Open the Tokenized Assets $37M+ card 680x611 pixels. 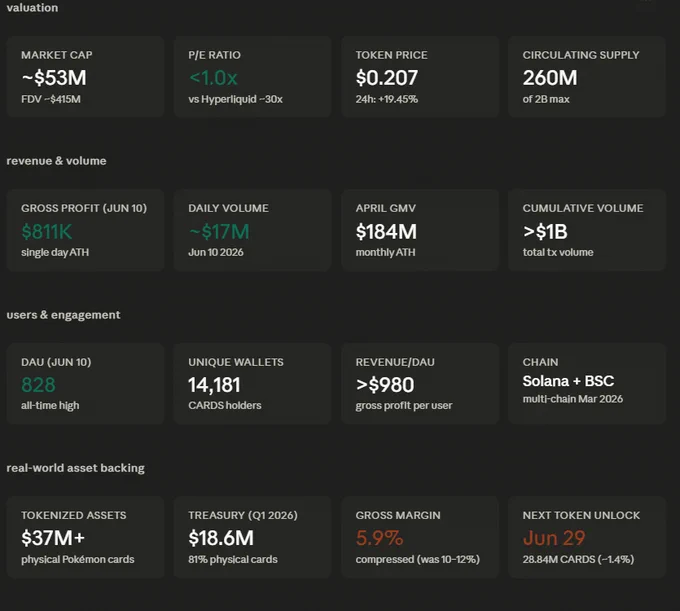85,537
